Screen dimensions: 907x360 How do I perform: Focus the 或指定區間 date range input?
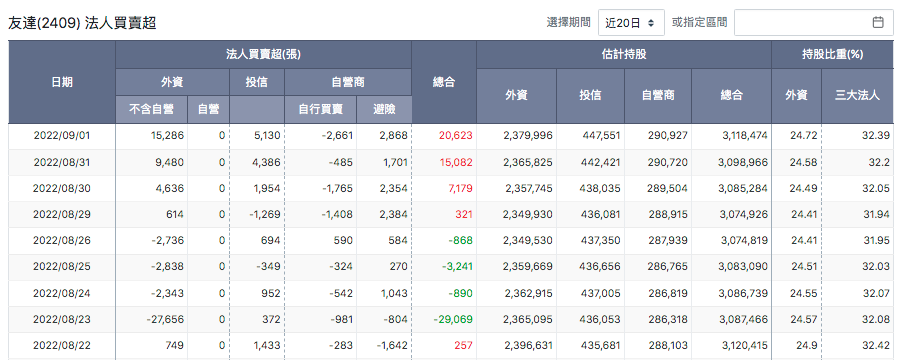[x=814, y=23]
